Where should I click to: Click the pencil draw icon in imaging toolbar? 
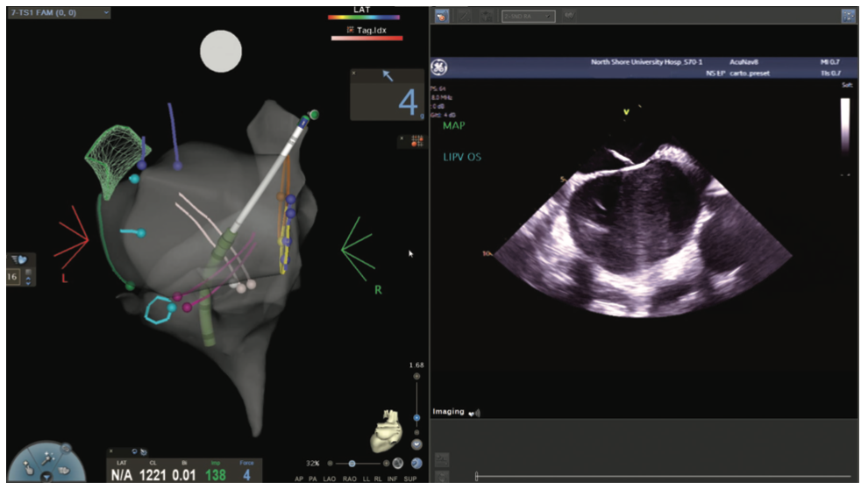tap(464, 16)
